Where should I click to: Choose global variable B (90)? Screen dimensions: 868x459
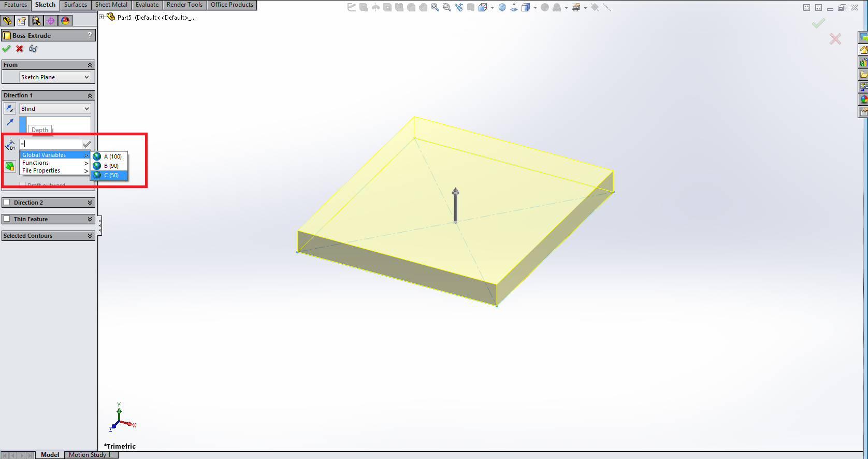point(109,166)
